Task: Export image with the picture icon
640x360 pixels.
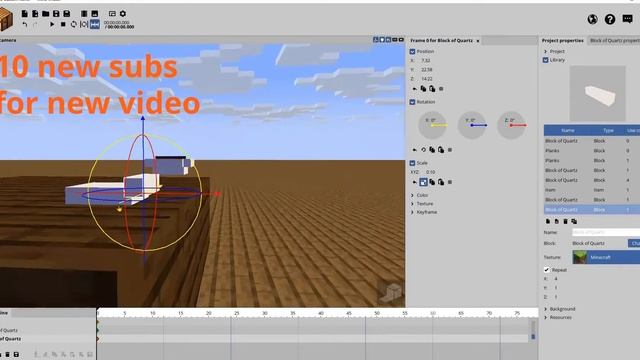Action: click(x=95, y=14)
